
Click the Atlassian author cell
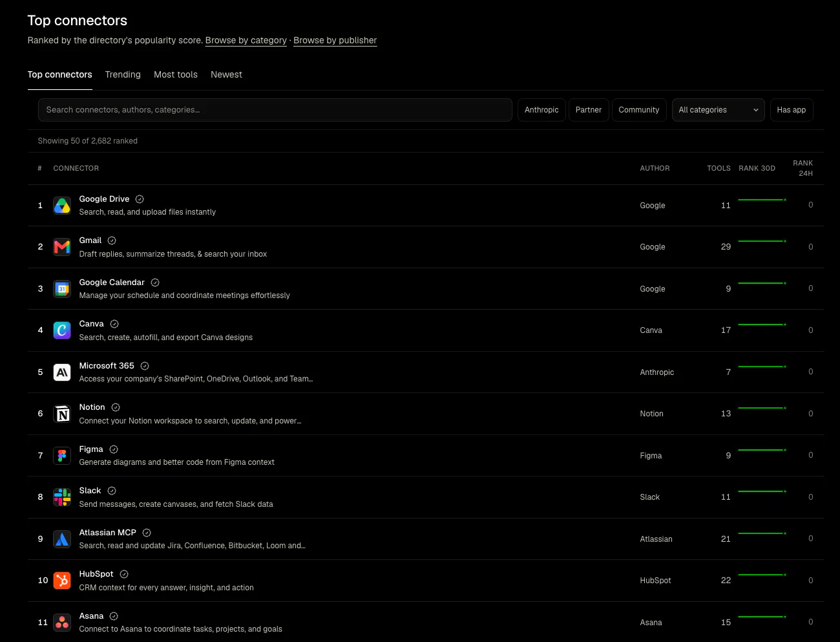click(x=656, y=539)
